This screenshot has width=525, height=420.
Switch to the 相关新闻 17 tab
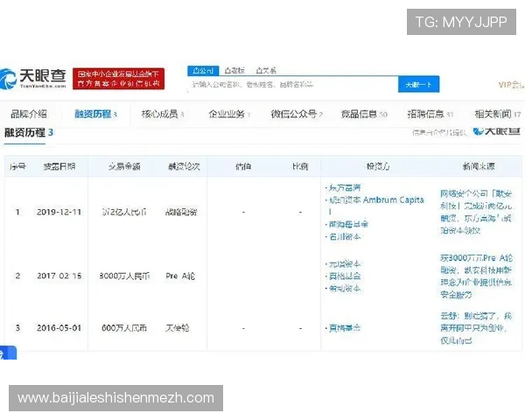(498, 115)
